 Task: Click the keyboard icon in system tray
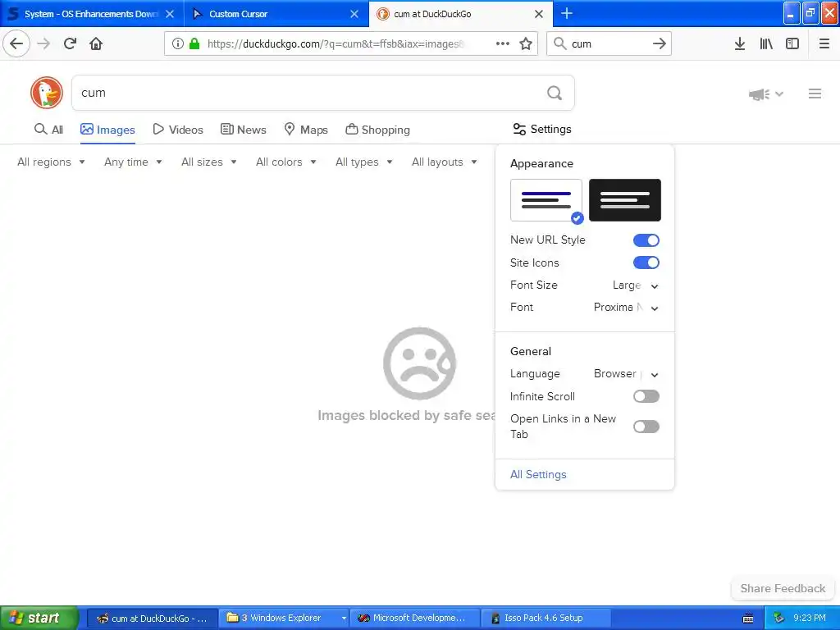pyautogui.click(x=748, y=619)
